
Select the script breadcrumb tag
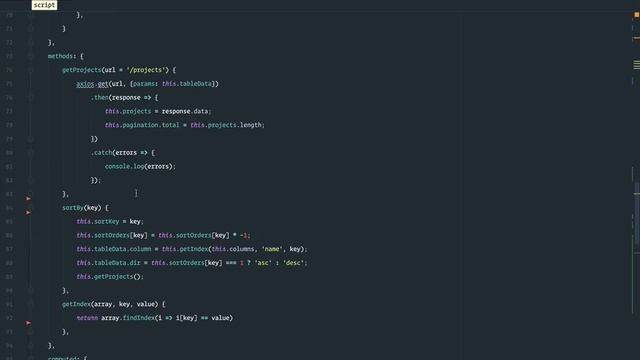pyautogui.click(x=44, y=5)
